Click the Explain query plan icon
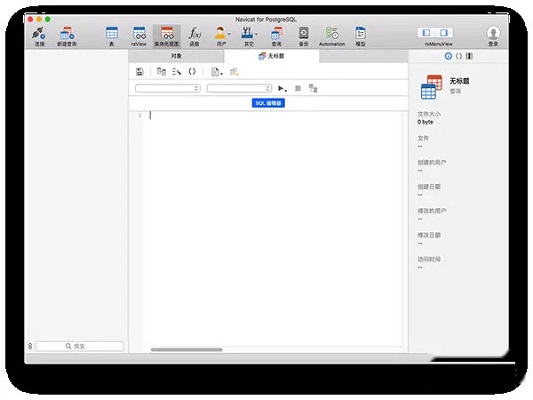Image resolution: width=533 pixels, height=400 pixels. (x=313, y=89)
